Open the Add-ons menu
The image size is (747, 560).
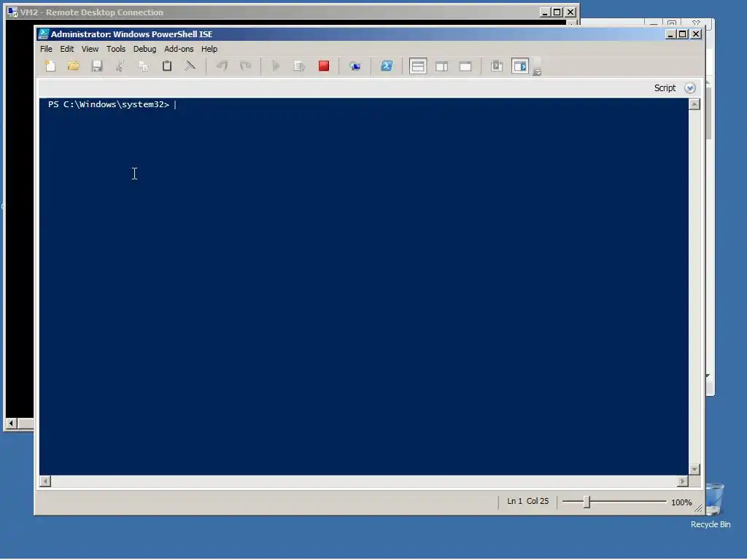tap(179, 49)
